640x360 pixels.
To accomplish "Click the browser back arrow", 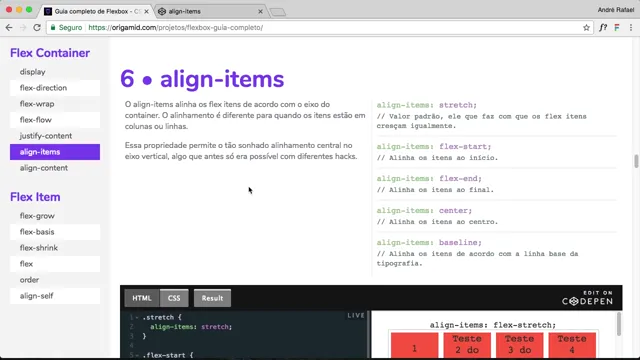I will point(9,28).
